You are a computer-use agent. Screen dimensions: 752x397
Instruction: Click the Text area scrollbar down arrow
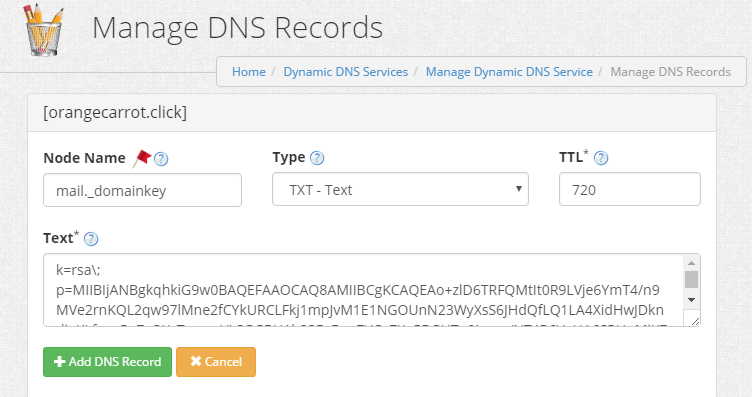coord(691,300)
